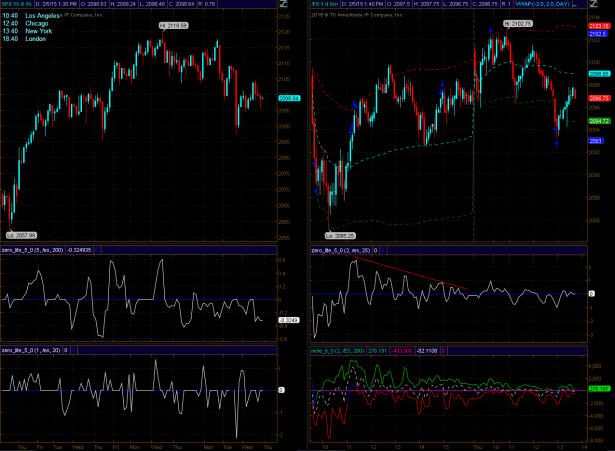Click the ES range value R: 1

click(x=506, y=4)
